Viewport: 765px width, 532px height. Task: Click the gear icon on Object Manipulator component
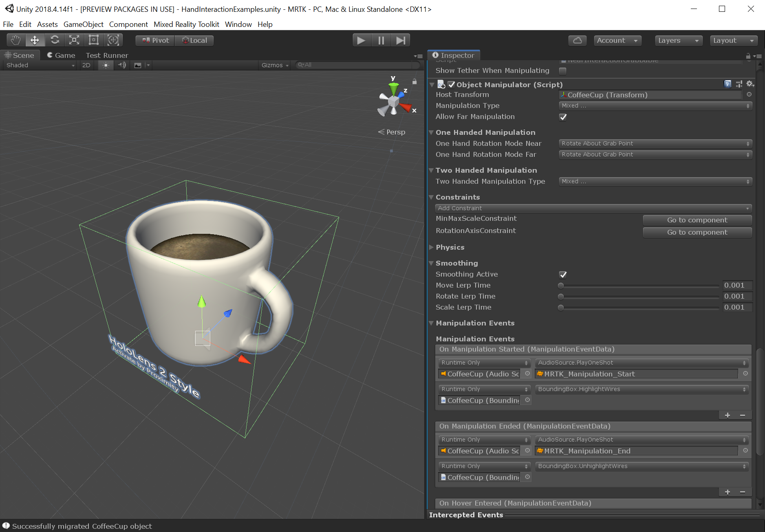[750, 84]
